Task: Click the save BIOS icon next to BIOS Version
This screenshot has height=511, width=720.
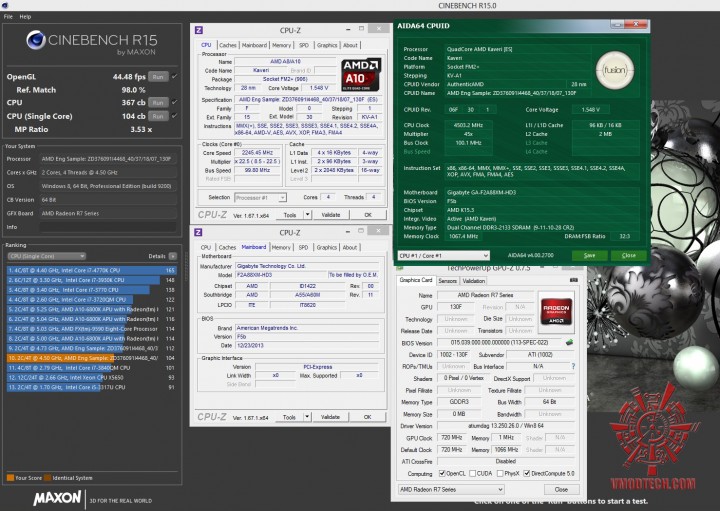Action: point(569,342)
